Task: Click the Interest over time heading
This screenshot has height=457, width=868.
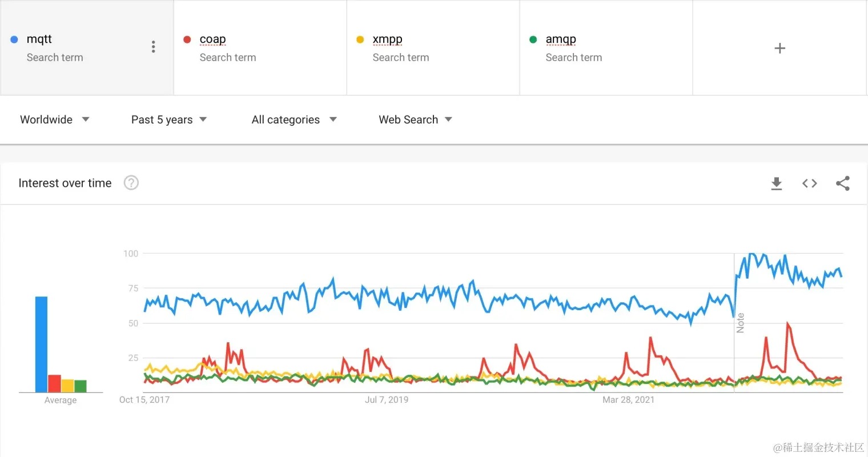Action: pos(65,183)
